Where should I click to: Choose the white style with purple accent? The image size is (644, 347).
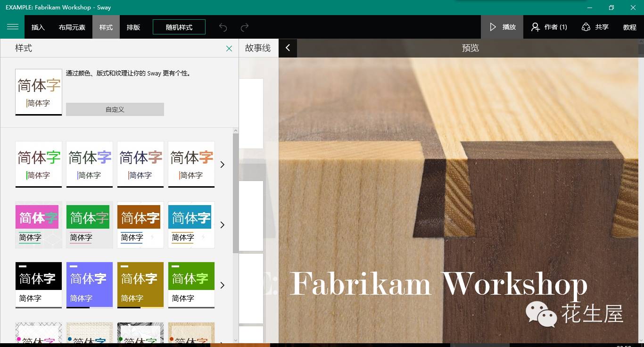pyautogui.click(x=90, y=164)
